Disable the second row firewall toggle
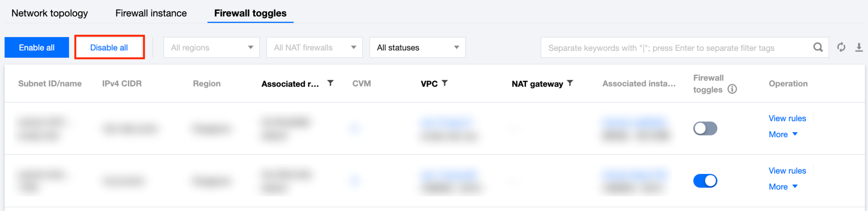868x211 pixels. (x=705, y=181)
